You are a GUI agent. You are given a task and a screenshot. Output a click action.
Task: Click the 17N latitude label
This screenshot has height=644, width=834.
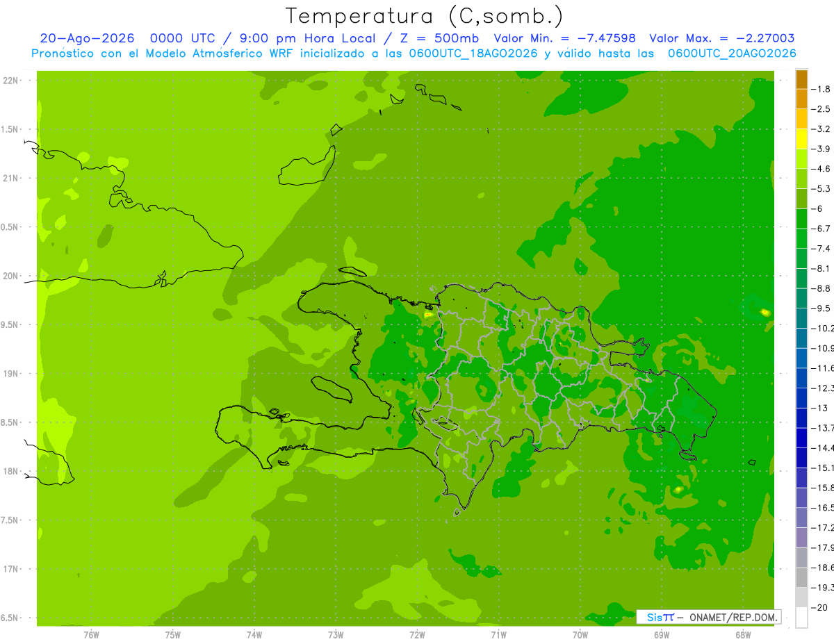pos(12,569)
